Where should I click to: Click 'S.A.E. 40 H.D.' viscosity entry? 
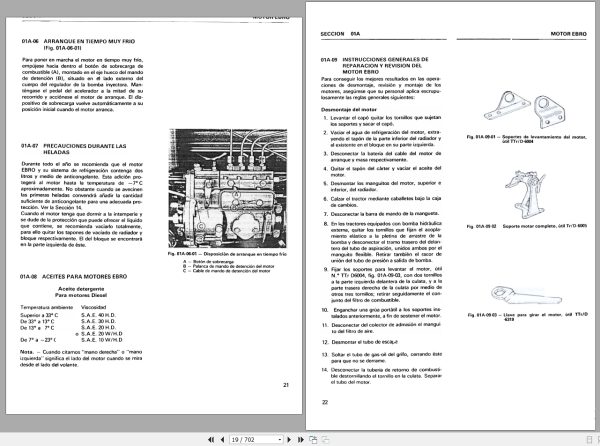coord(98,315)
